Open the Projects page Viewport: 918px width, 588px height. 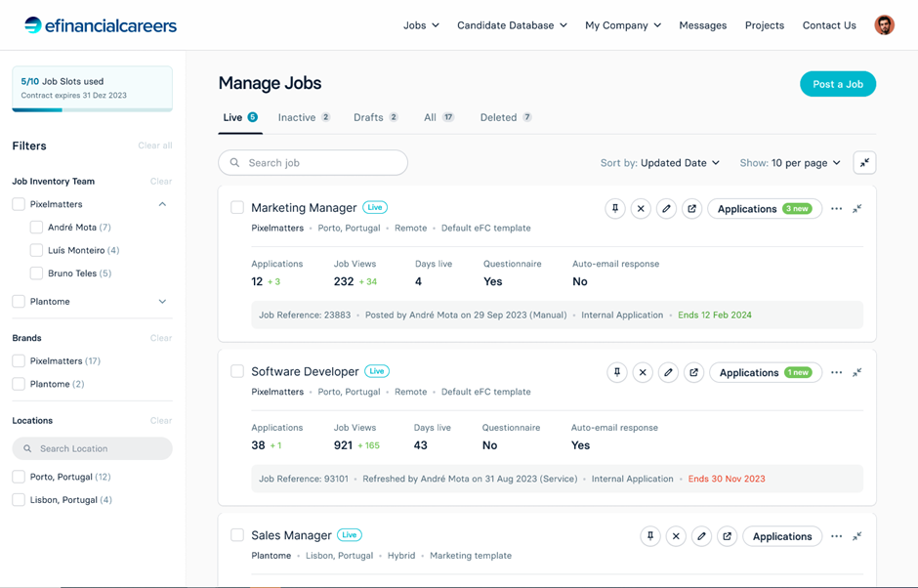click(x=764, y=25)
